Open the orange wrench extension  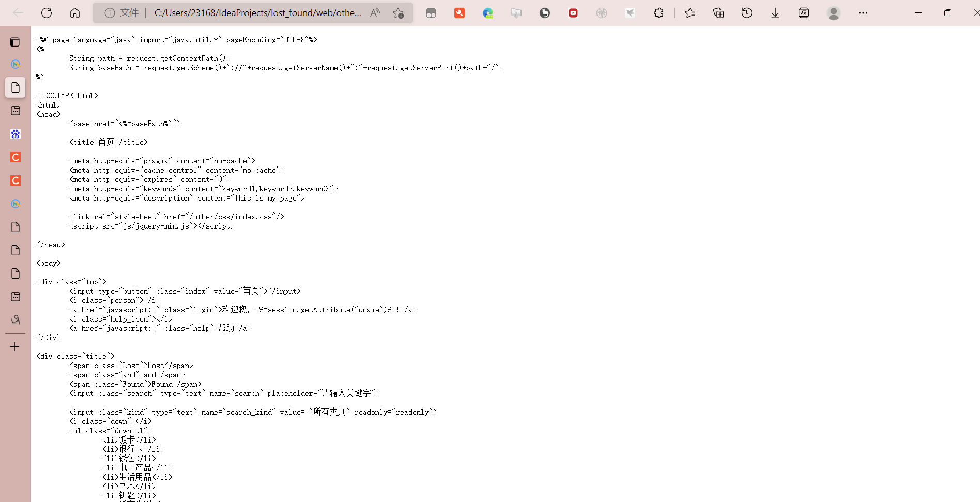[x=460, y=13]
